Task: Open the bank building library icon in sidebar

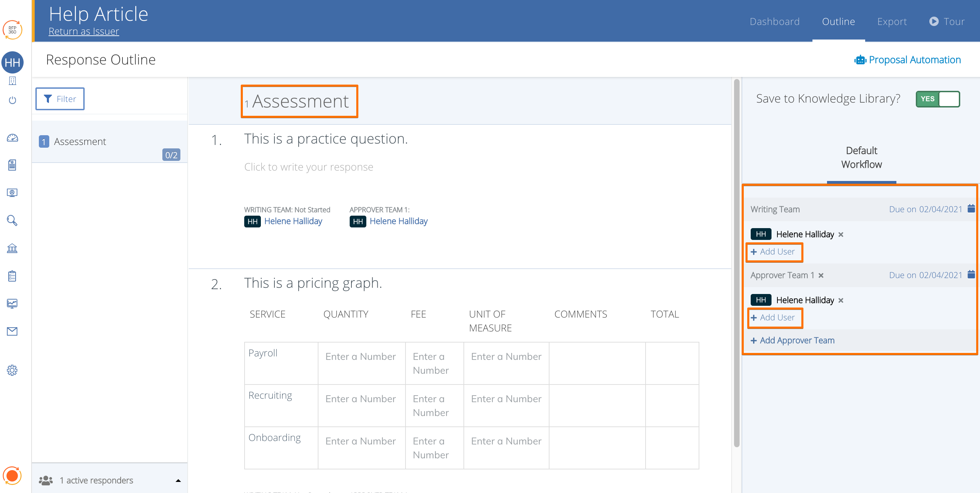Action: point(12,248)
